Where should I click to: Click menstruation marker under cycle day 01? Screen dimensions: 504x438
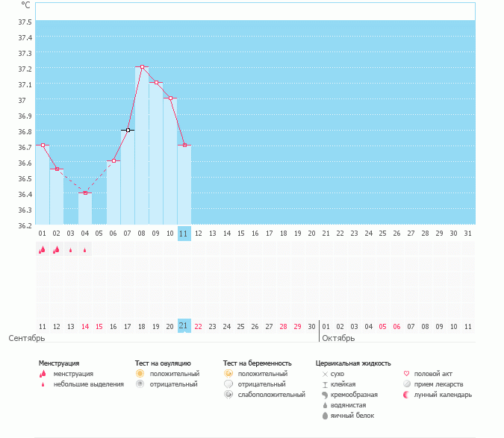[43, 251]
